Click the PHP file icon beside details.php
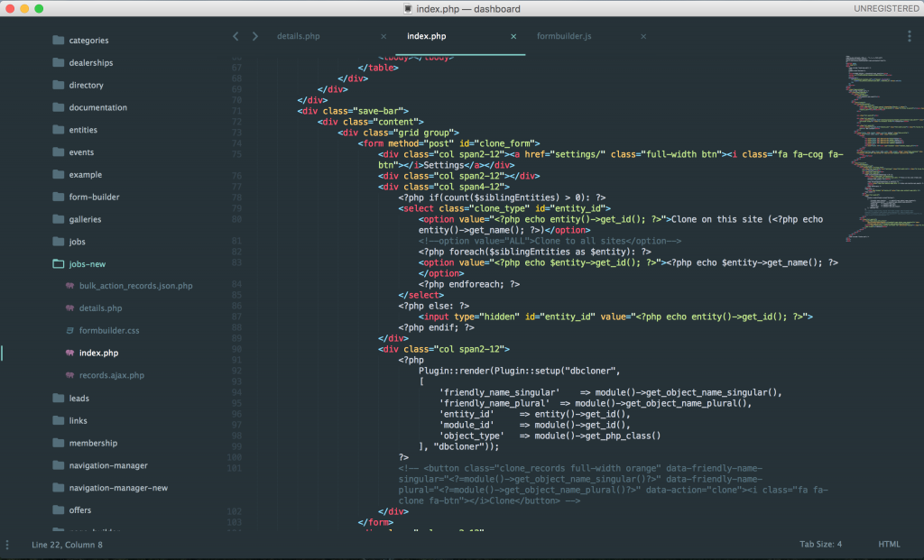 coord(69,308)
